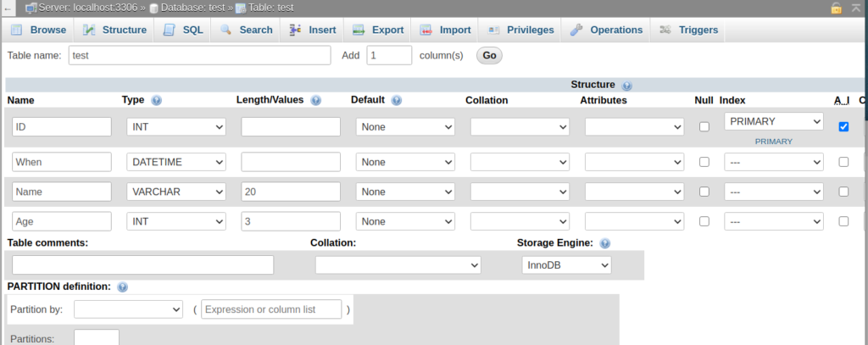Screen dimensions: 868x345
Task: Click the Partitions count input field
Action: 96,338
